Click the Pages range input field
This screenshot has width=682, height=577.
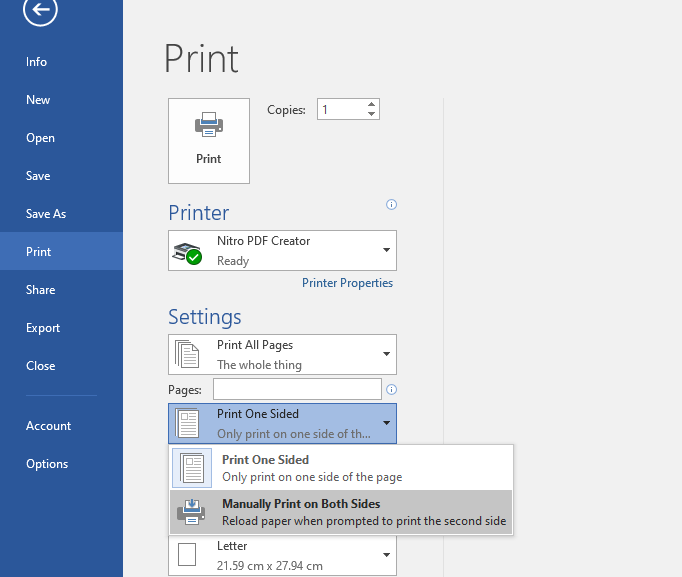tap(297, 389)
